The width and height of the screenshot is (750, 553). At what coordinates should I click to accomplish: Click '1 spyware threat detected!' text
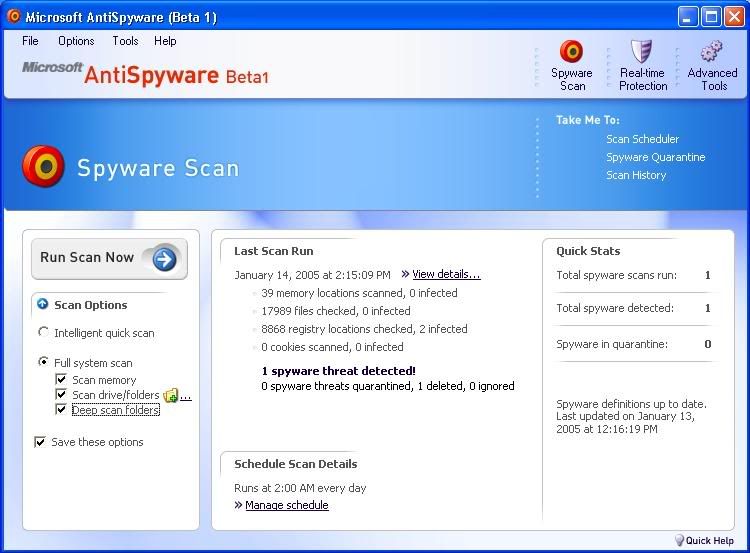coord(339,371)
